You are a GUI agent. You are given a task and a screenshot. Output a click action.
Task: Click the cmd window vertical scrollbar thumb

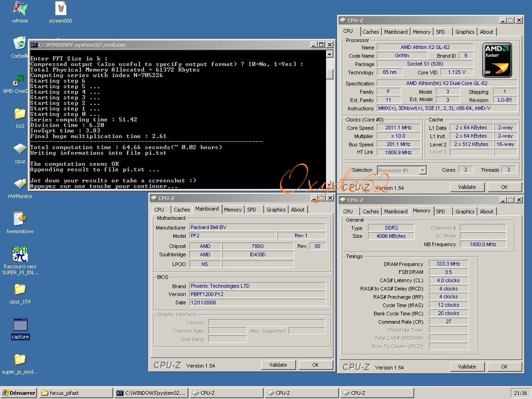pyautogui.click(x=329, y=73)
